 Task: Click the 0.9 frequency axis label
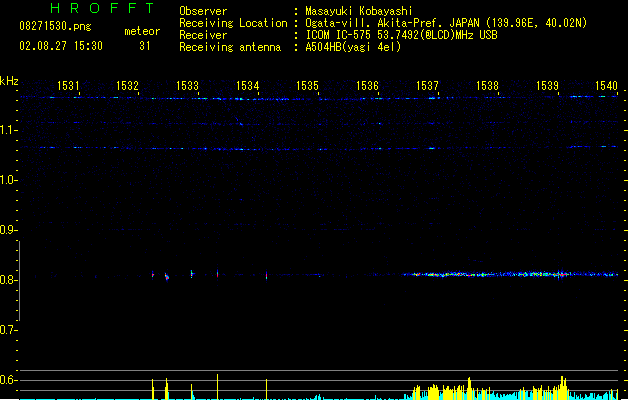8,230
